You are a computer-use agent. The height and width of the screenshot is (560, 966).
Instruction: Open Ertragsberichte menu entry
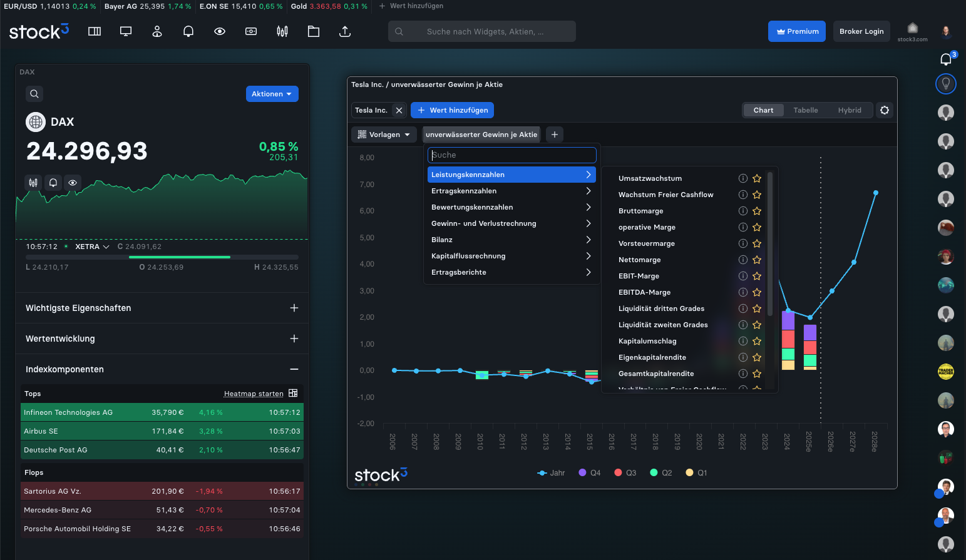pyautogui.click(x=511, y=272)
